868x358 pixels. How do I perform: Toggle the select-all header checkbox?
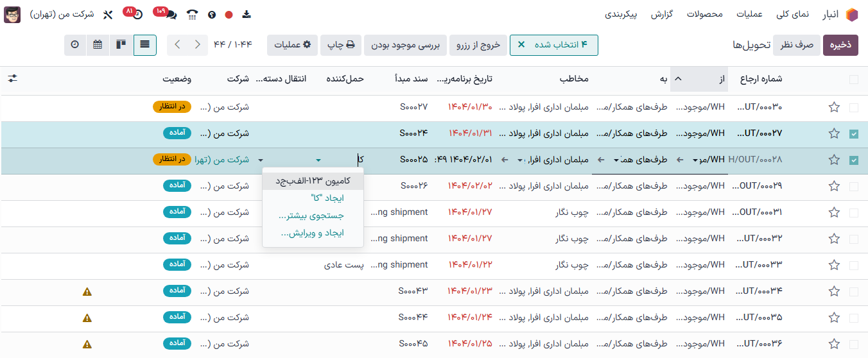click(x=853, y=80)
